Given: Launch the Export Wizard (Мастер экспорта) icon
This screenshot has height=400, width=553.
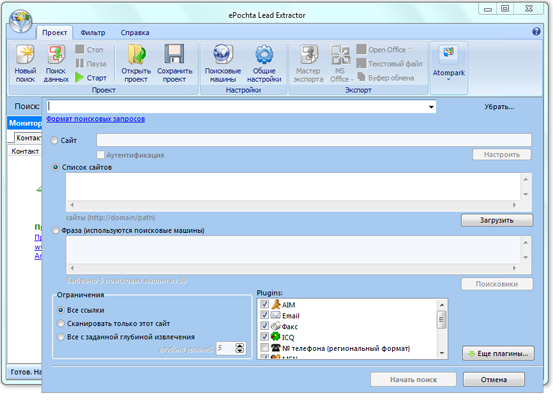Looking at the screenshot, I should click(309, 55).
